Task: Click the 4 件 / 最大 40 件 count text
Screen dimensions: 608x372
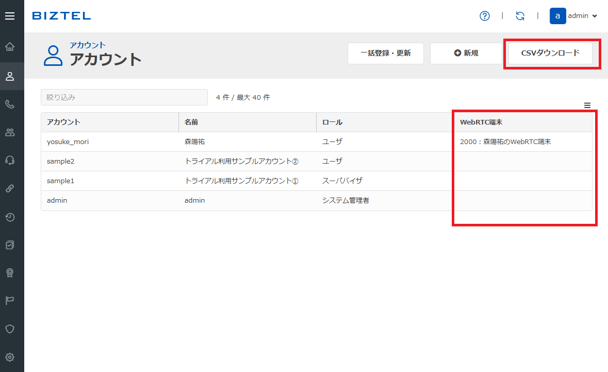Action: [x=243, y=97]
